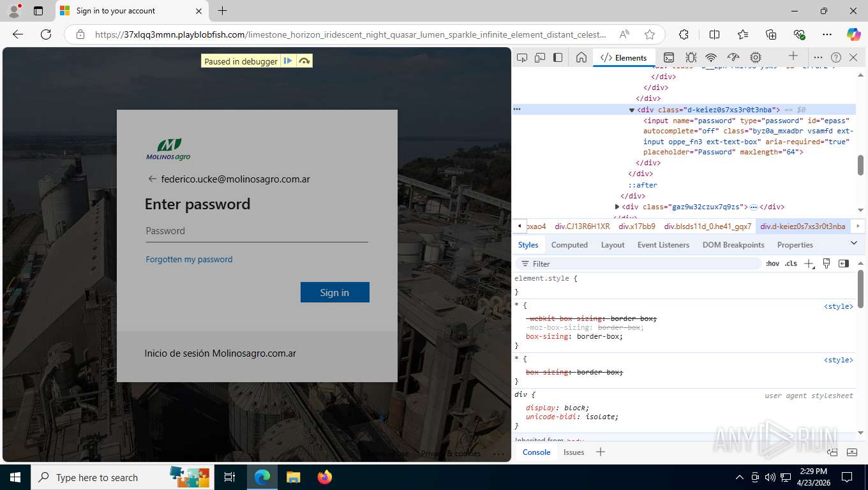Image resolution: width=868 pixels, height=490 pixels.
Task: Select div.CJ13R6H1XR breadcrumb
Action: [x=582, y=226]
